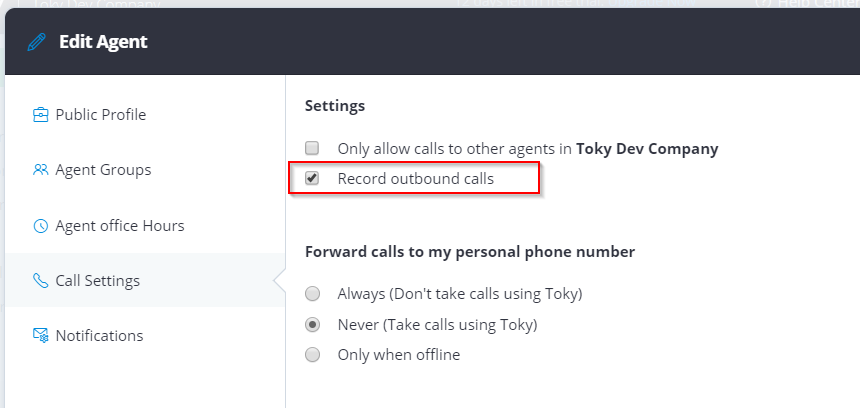Image resolution: width=860 pixels, height=408 pixels.
Task: Click the Agent office Hours clock icon
Action: tap(41, 226)
